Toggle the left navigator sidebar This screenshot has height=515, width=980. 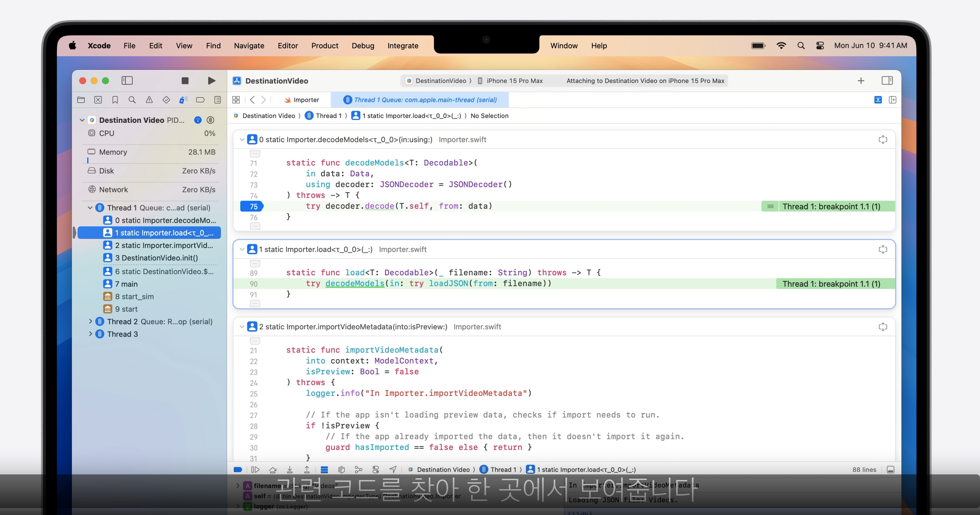(x=127, y=81)
